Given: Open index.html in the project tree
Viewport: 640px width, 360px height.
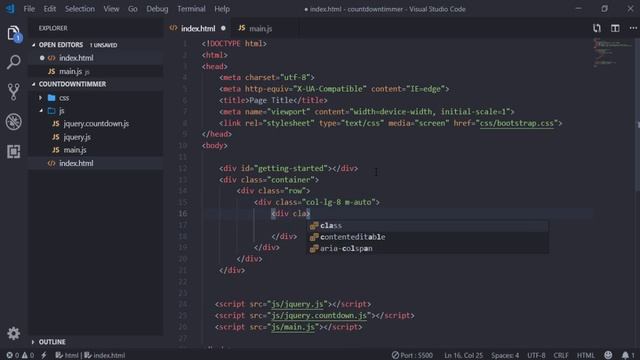Looking at the screenshot, I should tap(96, 163).
